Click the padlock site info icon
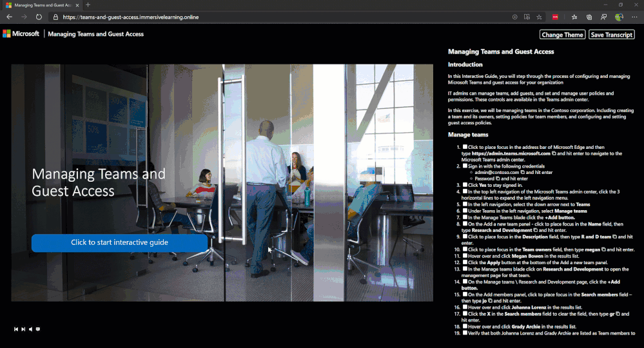 click(55, 17)
